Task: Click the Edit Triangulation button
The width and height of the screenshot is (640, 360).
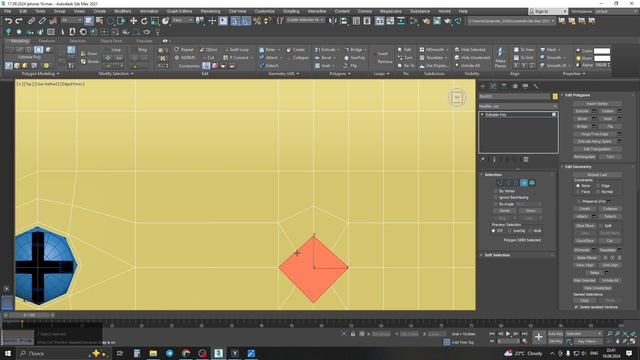Action: click(597, 149)
